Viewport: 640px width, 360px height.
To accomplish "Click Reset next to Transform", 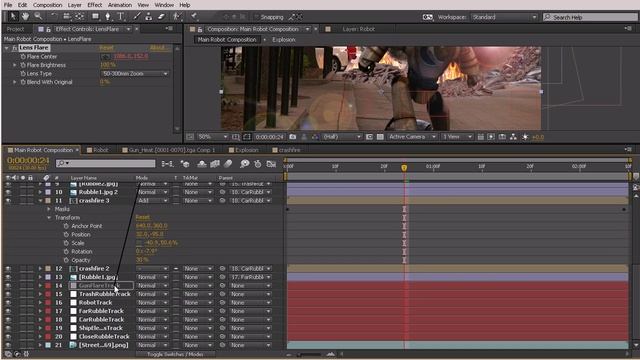I will [x=142, y=217].
